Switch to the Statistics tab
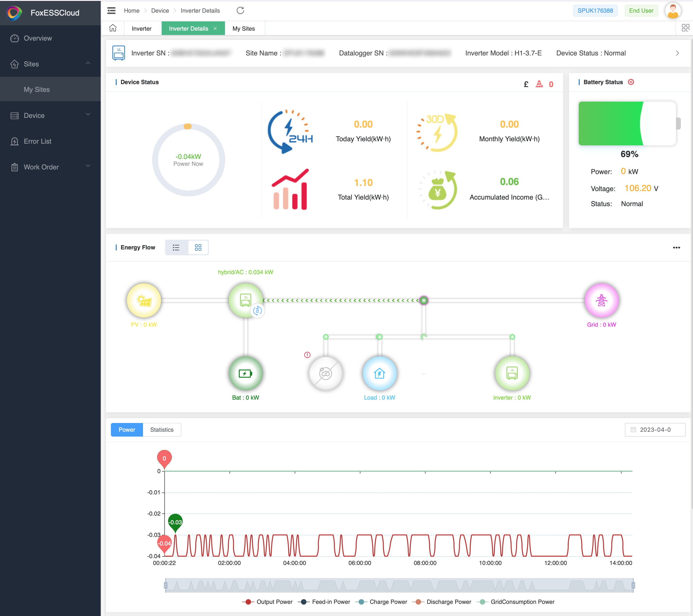 162,430
